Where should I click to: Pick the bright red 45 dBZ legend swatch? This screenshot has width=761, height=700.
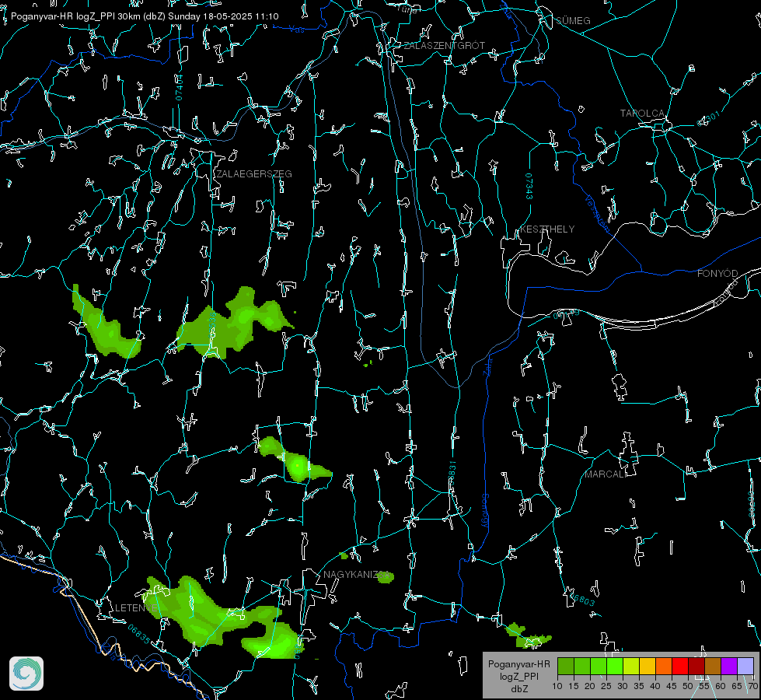[680, 666]
